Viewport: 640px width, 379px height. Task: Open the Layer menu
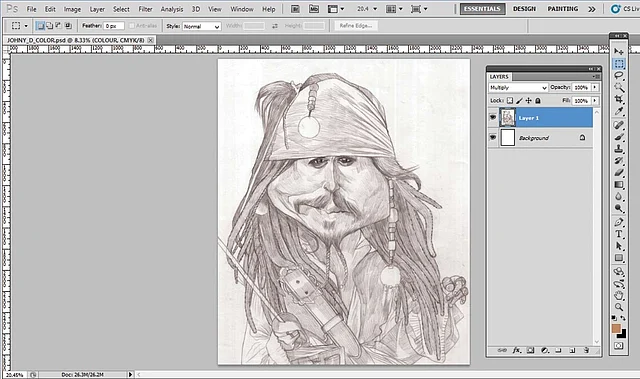tap(97, 9)
